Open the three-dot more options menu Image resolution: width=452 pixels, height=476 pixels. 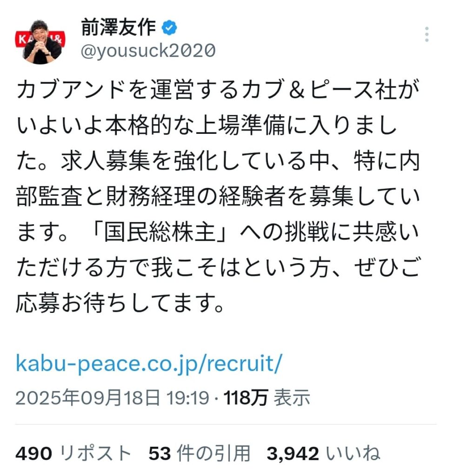(427, 34)
